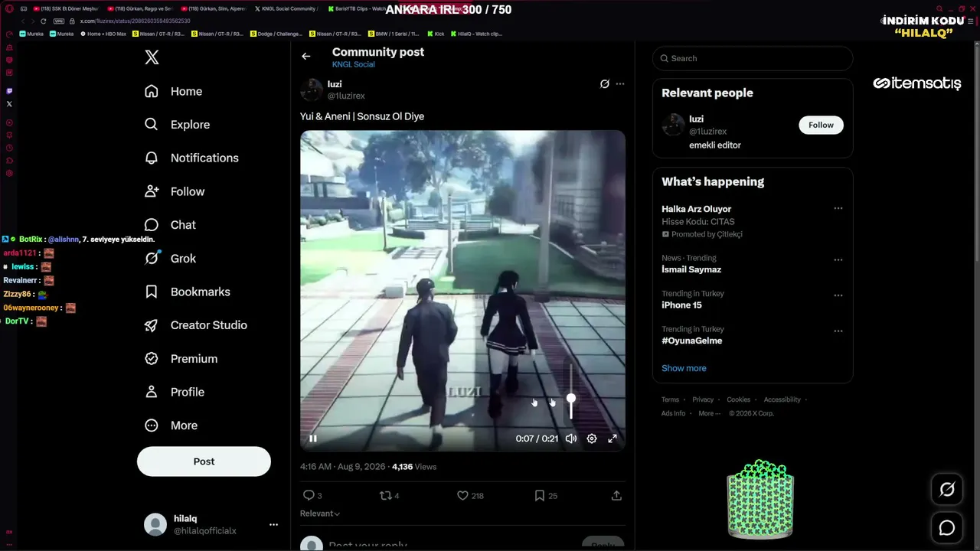Switch to the Gürkan, Slim, Alperen tab
This screenshot has height=551, width=980.
[x=214, y=8]
